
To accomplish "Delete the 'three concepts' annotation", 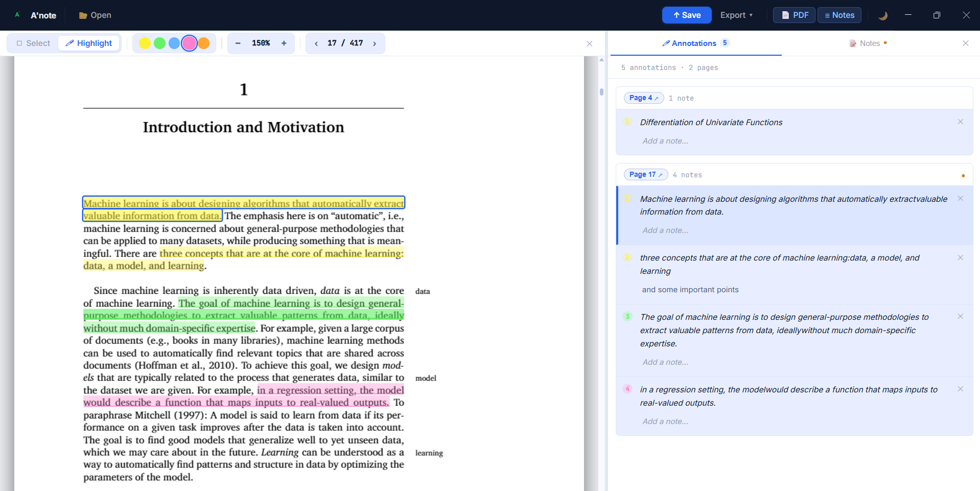I will click(x=961, y=258).
